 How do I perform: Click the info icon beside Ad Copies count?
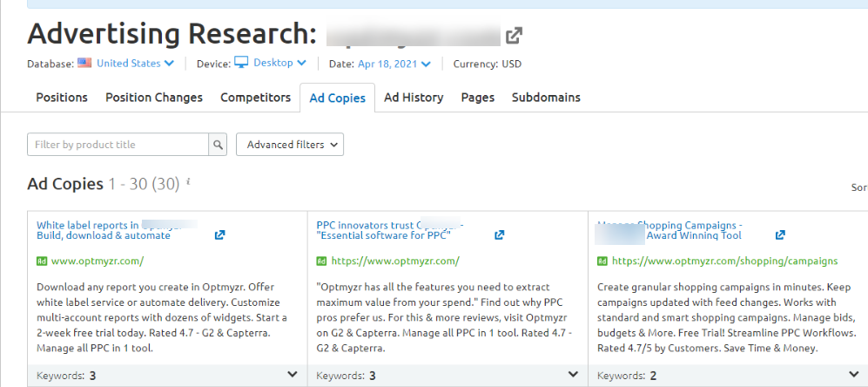pos(189,183)
